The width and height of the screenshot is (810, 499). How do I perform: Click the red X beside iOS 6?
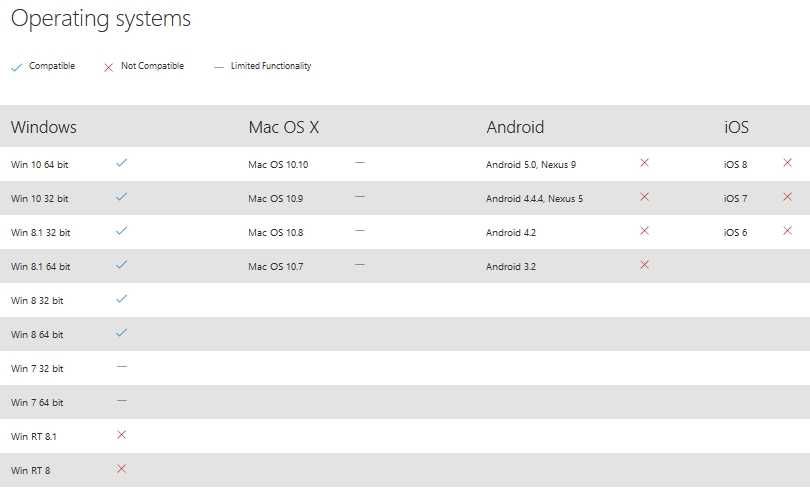coord(787,231)
